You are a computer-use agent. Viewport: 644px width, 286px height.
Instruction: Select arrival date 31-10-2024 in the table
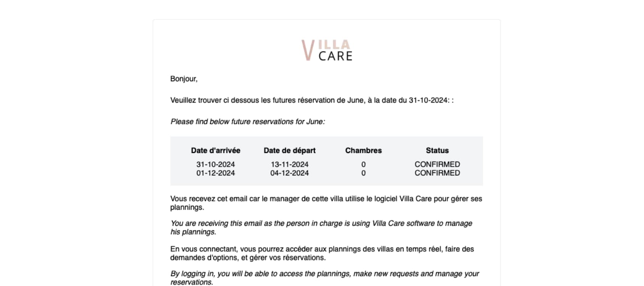click(216, 164)
